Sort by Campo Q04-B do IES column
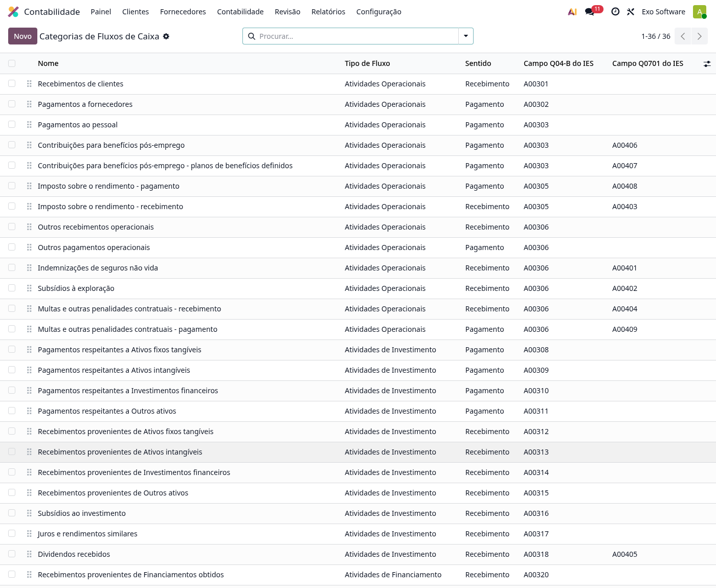The height and width of the screenshot is (588, 716). 558,63
